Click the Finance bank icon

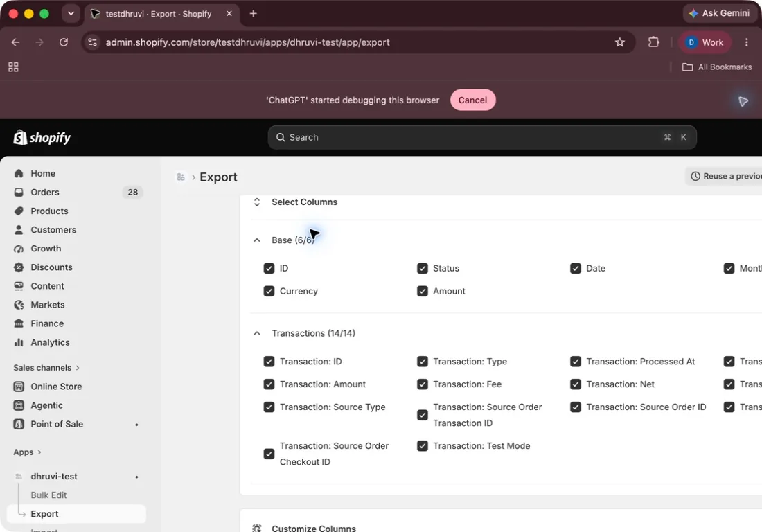coord(19,323)
